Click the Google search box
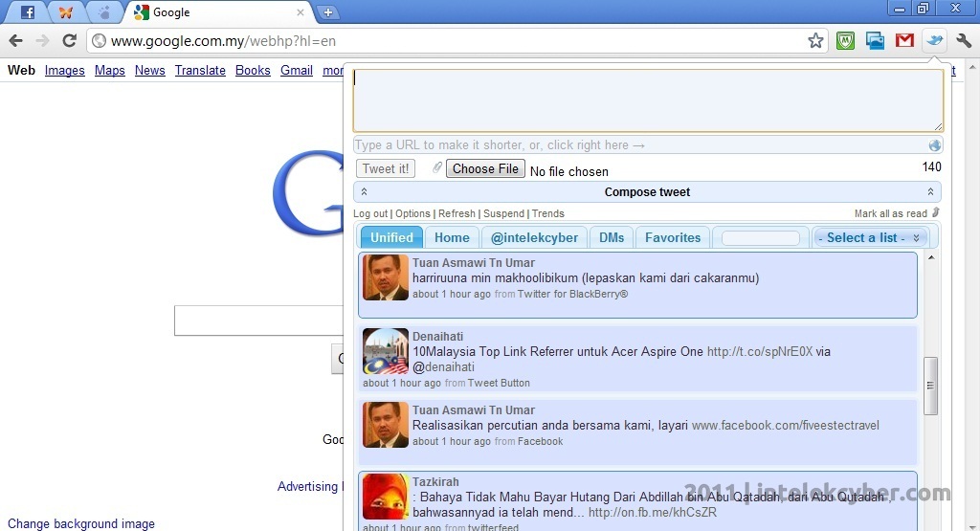The width and height of the screenshot is (980, 531). pos(258,321)
